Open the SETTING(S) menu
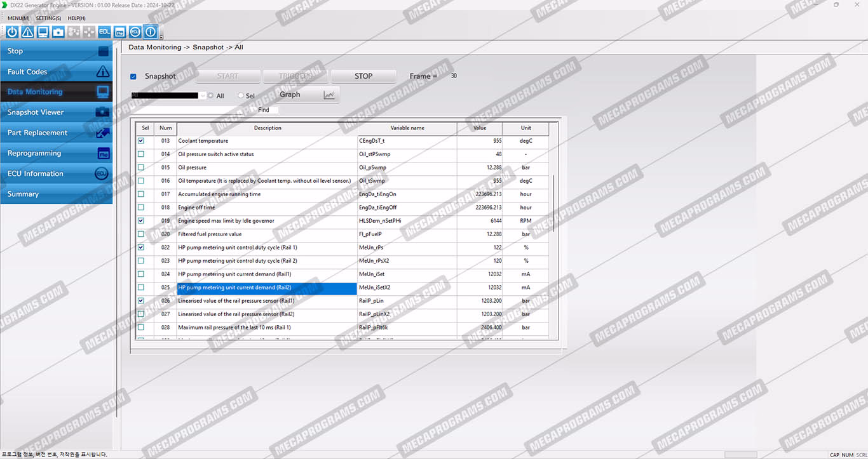Viewport: 868px width, 459px height. pyautogui.click(x=48, y=18)
